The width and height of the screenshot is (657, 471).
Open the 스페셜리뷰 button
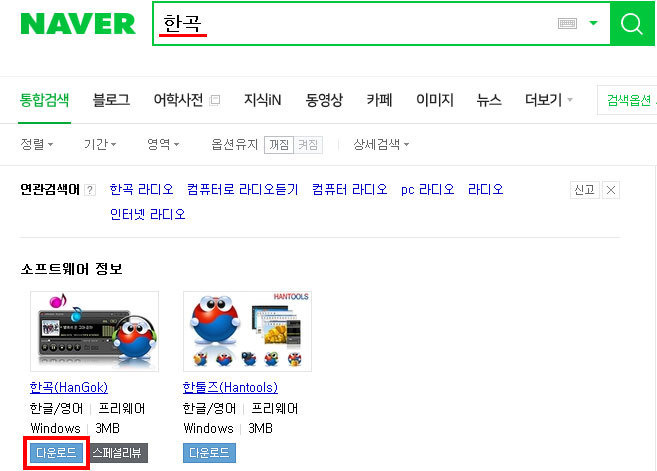pos(117,453)
